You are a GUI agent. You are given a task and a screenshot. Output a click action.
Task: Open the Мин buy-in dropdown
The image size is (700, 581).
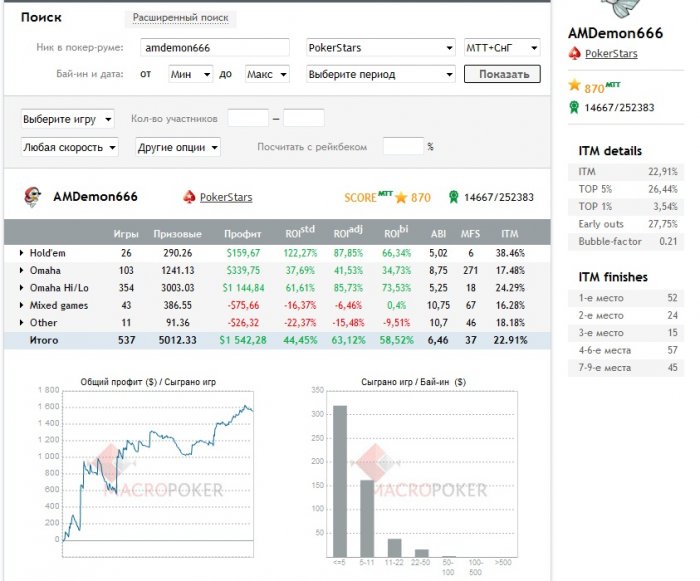tap(190, 74)
